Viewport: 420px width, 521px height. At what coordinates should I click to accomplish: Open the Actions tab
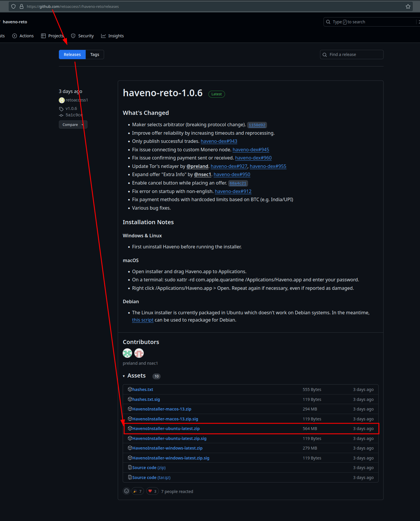click(x=23, y=36)
